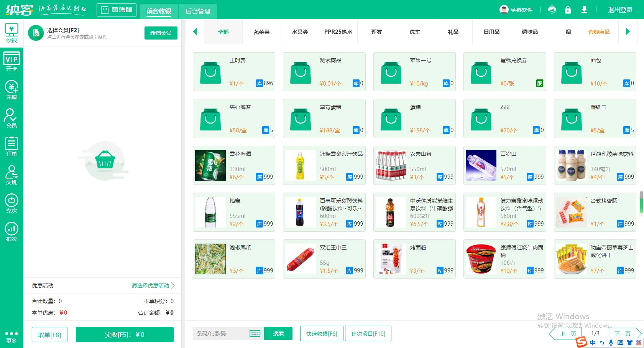Open the customer service headset icon
The width and height of the screenshot is (644, 348).
(x=552, y=10)
